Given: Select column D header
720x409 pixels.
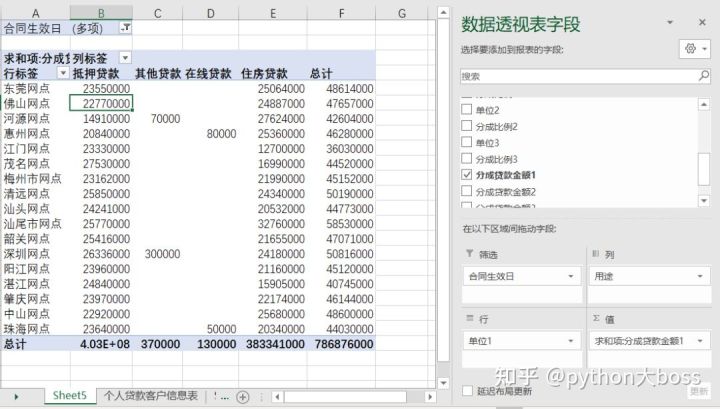Looking at the screenshot, I should coord(210,13).
